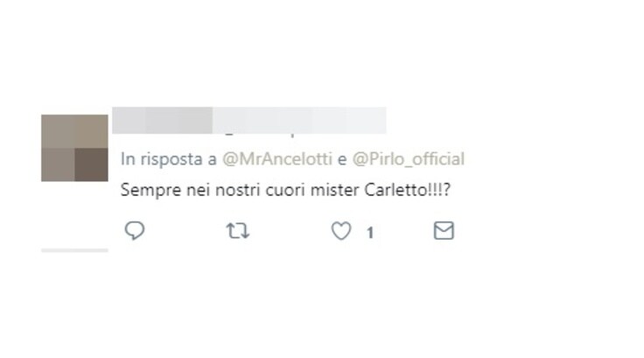Toggle retweet on the Carletto reply
Screen dimensions: 644x358
[x=238, y=230]
